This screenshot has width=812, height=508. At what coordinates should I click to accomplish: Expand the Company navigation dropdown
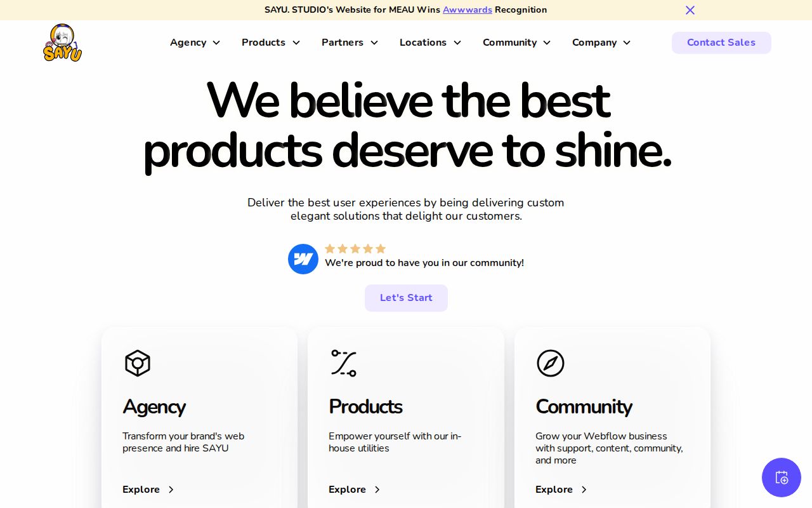click(601, 43)
